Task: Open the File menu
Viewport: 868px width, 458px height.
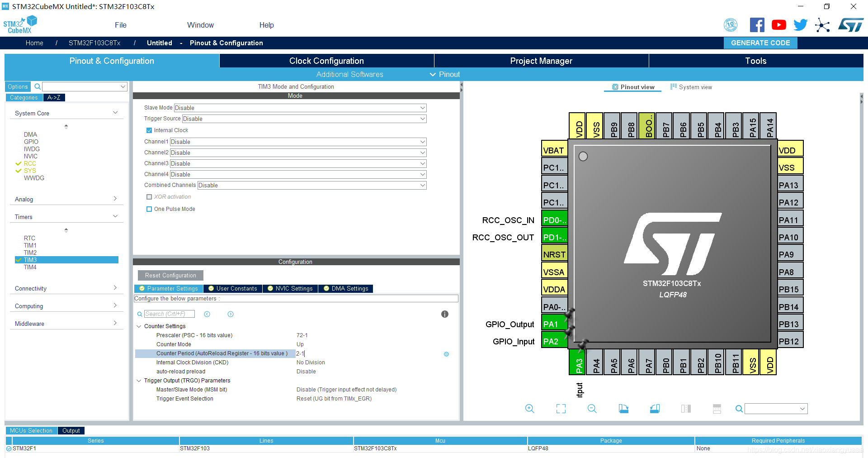Action: 121,25
